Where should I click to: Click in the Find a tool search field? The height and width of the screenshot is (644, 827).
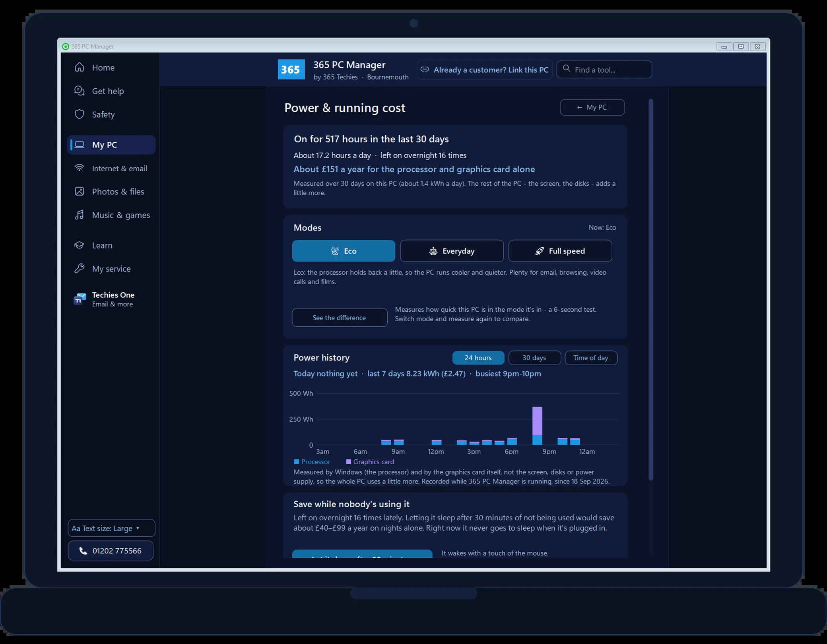604,70
